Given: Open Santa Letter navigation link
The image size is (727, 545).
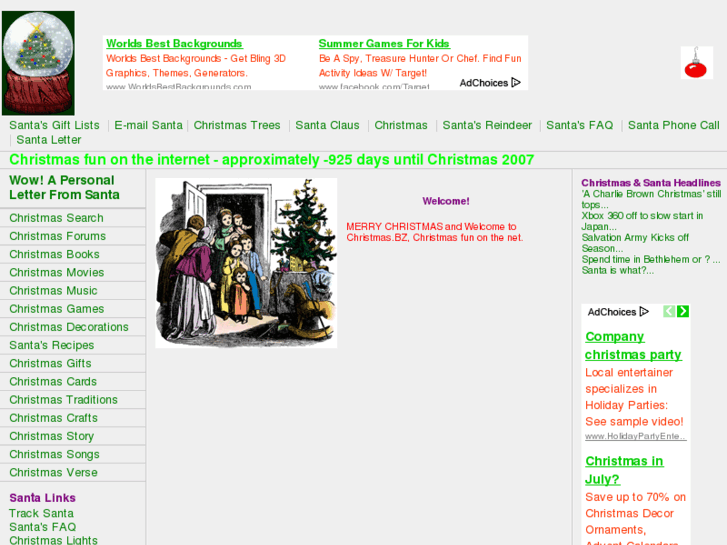Looking at the screenshot, I should [49, 140].
